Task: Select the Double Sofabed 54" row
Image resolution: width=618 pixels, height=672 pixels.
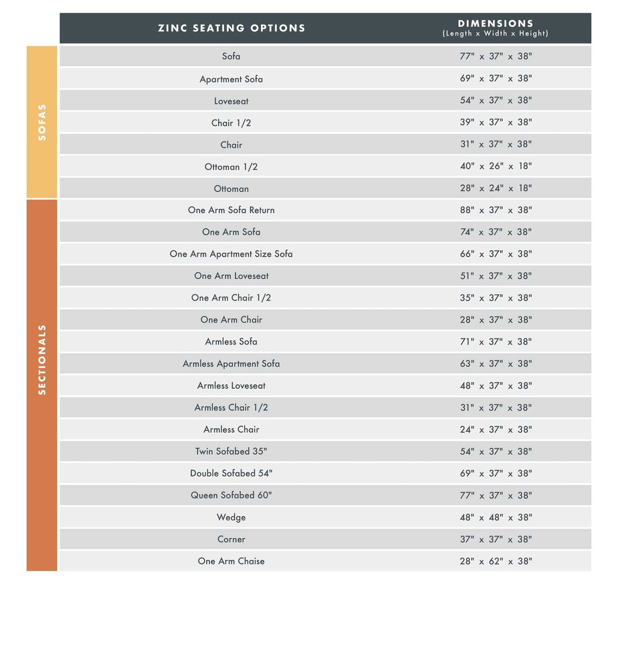Action: 231,473
